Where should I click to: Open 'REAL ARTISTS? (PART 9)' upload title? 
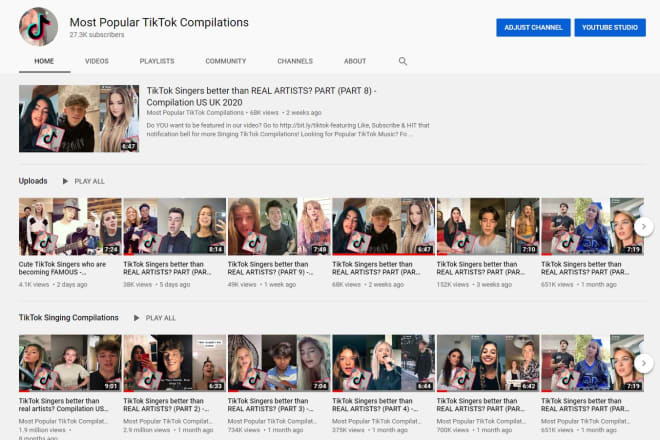[x=270, y=268]
